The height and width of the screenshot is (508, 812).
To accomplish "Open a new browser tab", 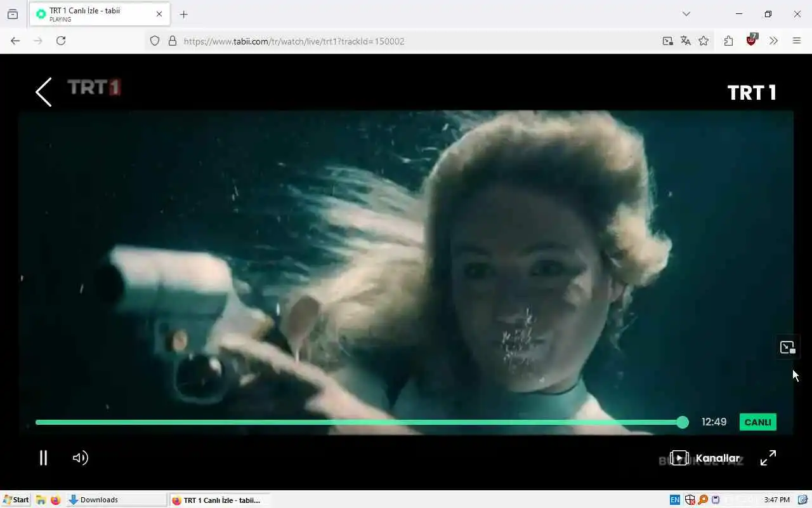I will click(x=183, y=14).
